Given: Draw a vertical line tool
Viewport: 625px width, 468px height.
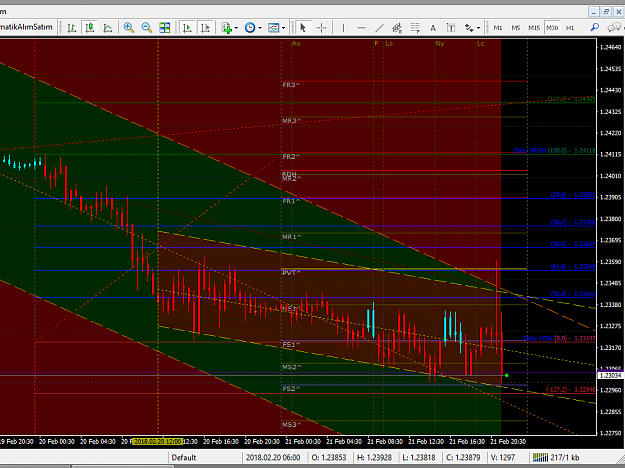Looking at the screenshot, I should tap(343, 28).
